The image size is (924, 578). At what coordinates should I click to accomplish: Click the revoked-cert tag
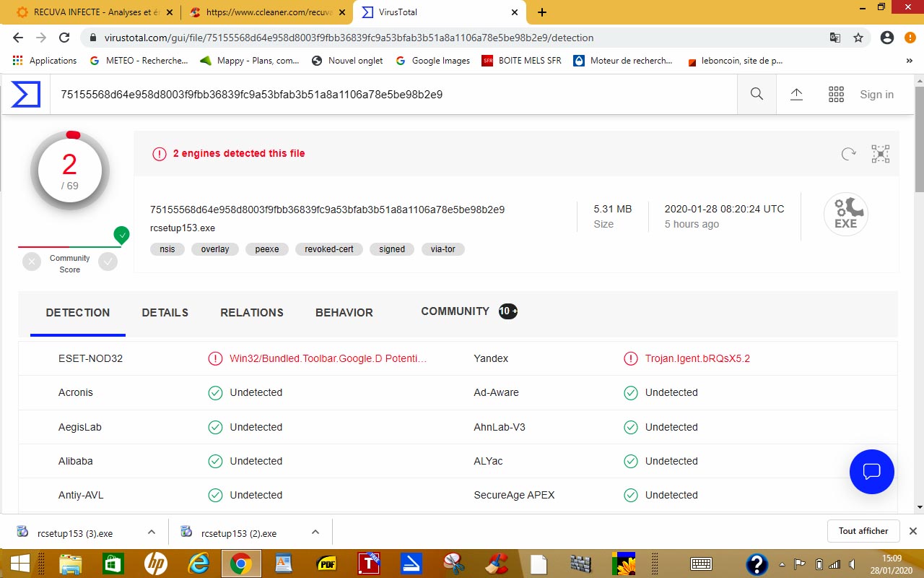point(329,249)
